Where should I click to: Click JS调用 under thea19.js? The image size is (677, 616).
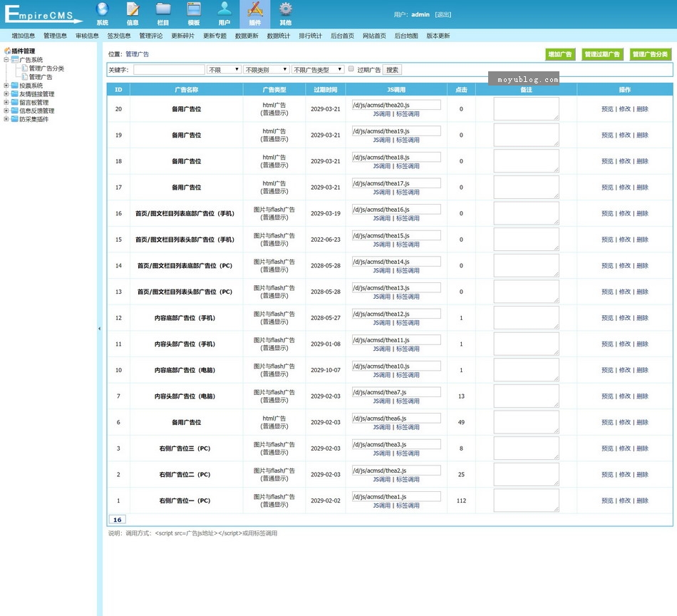[x=382, y=140]
